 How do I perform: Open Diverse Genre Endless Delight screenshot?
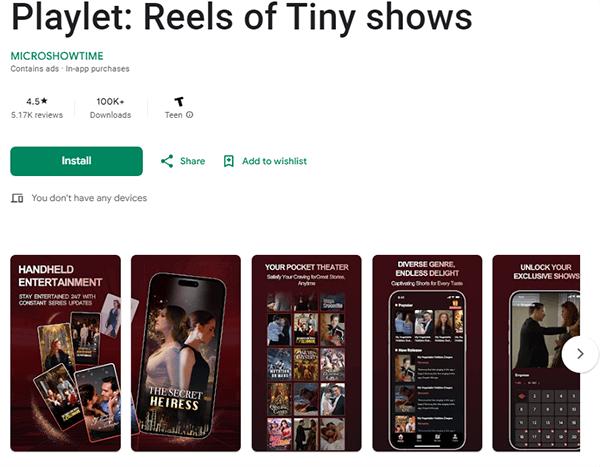[427, 353]
